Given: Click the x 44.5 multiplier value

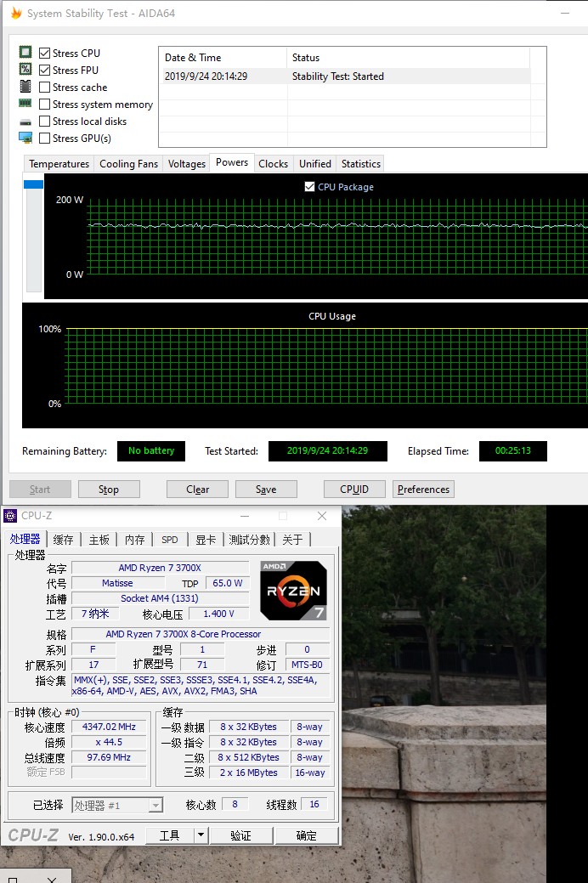Looking at the screenshot, I should tap(110, 742).
